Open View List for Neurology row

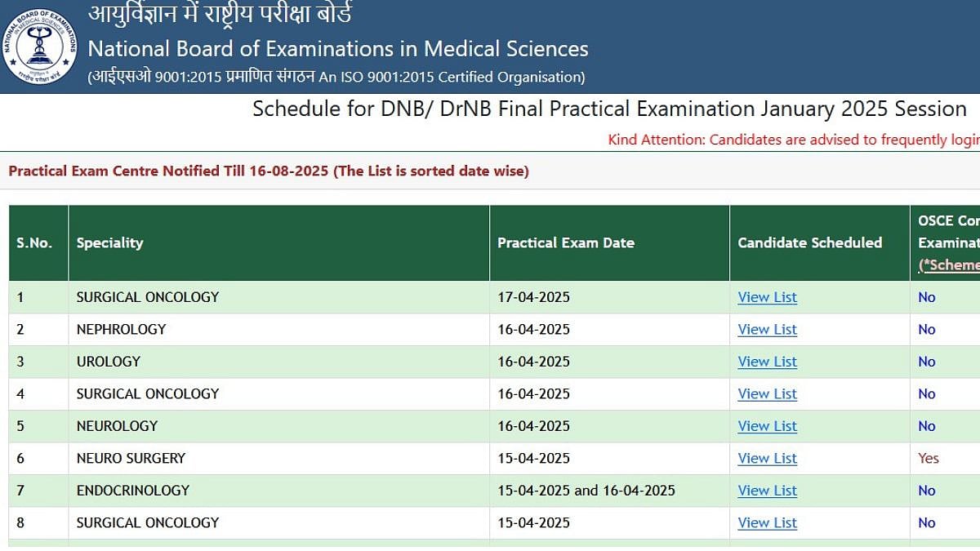point(767,426)
